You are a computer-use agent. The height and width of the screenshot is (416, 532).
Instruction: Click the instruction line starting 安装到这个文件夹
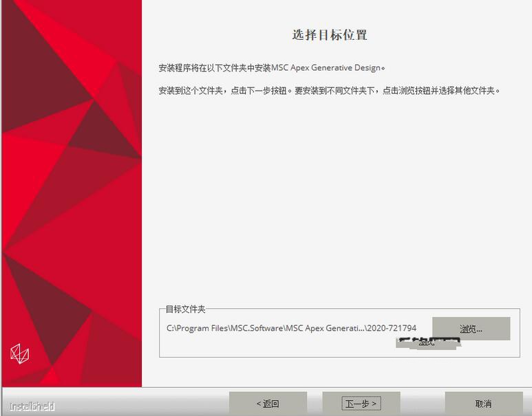pyautogui.click(x=329, y=91)
